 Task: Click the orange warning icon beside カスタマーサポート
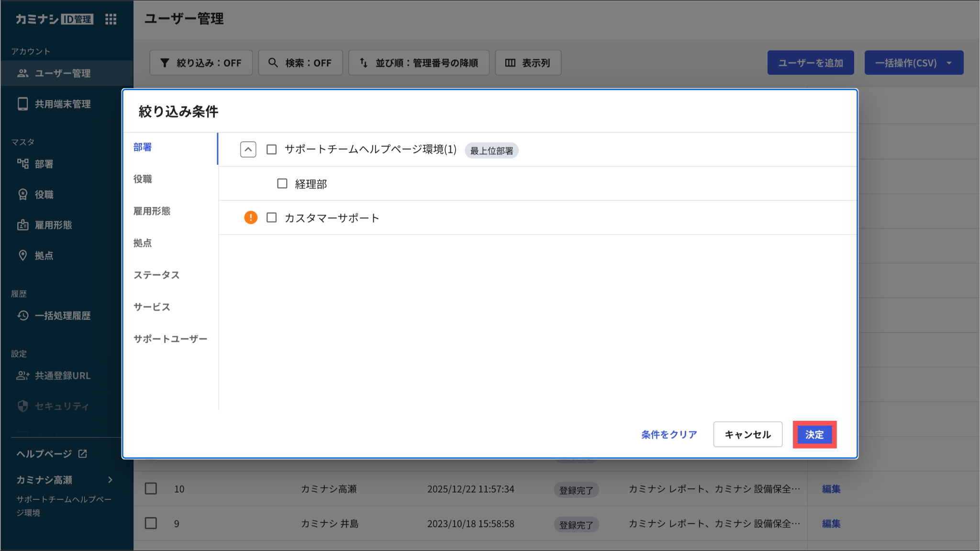pos(251,218)
